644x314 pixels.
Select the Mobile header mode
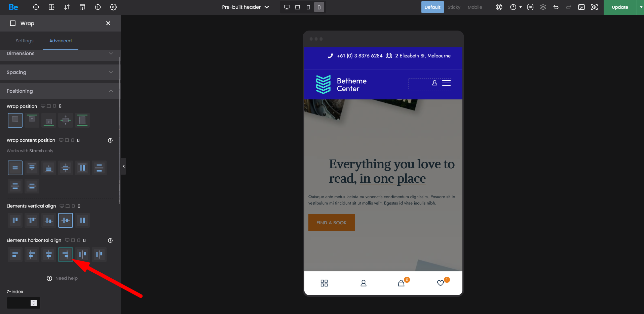[475, 7]
